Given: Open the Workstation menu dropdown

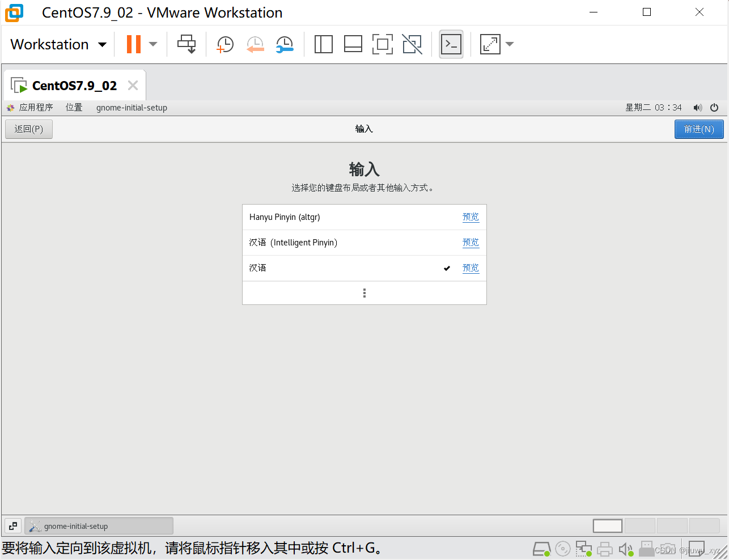Looking at the screenshot, I should click(58, 44).
